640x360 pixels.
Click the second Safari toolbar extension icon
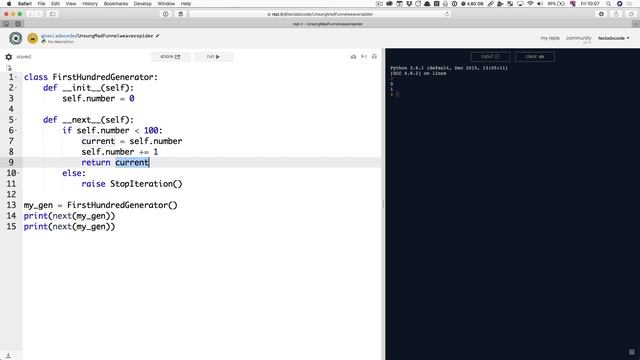(x=180, y=14)
